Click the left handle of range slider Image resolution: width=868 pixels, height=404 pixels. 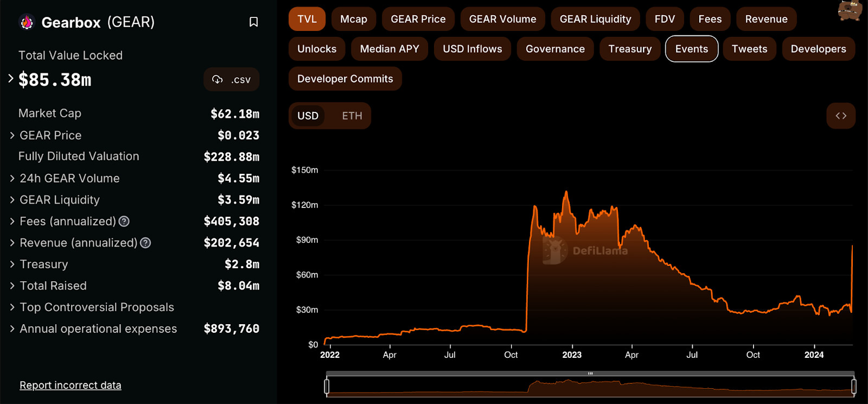click(327, 386)
